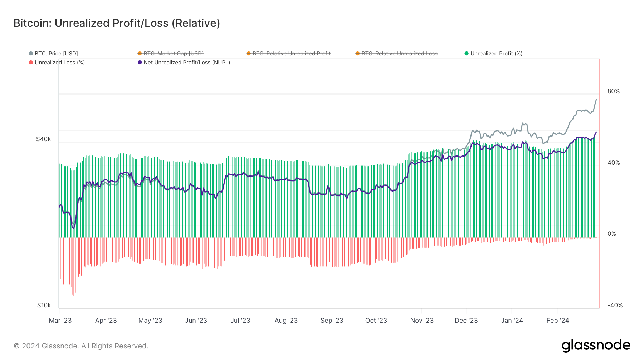This screenshot has width=644, height=362.
Task: Click the $40k price axis label
Action: coord(44,139)
